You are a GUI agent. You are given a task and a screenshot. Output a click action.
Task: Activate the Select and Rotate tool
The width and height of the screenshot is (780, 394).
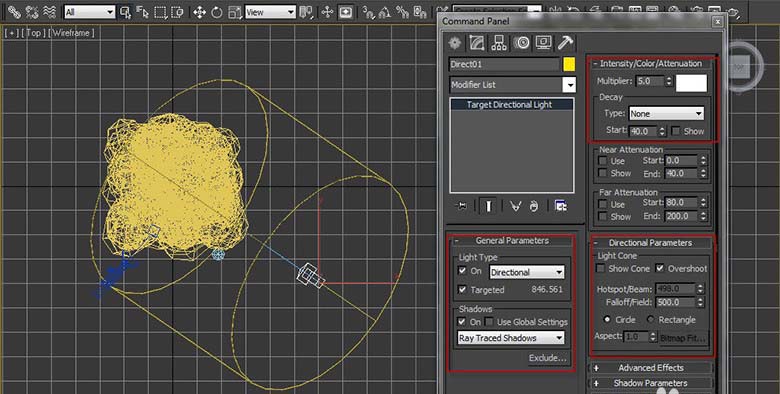click(x=217, y=12)
